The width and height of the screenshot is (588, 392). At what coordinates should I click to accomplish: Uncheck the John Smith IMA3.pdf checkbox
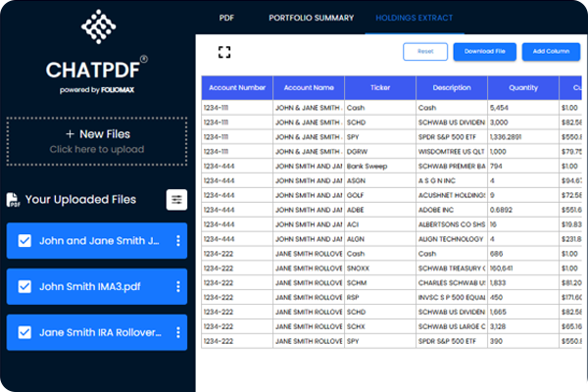tap(24, 286)
